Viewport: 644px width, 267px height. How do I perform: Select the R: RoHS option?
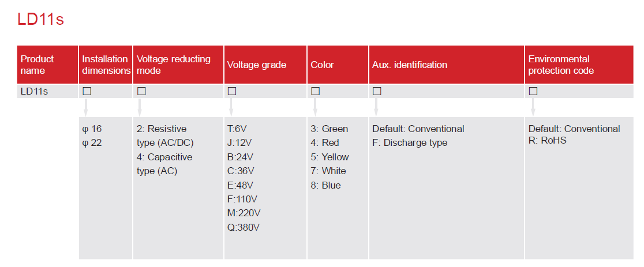tap(548, 140)
